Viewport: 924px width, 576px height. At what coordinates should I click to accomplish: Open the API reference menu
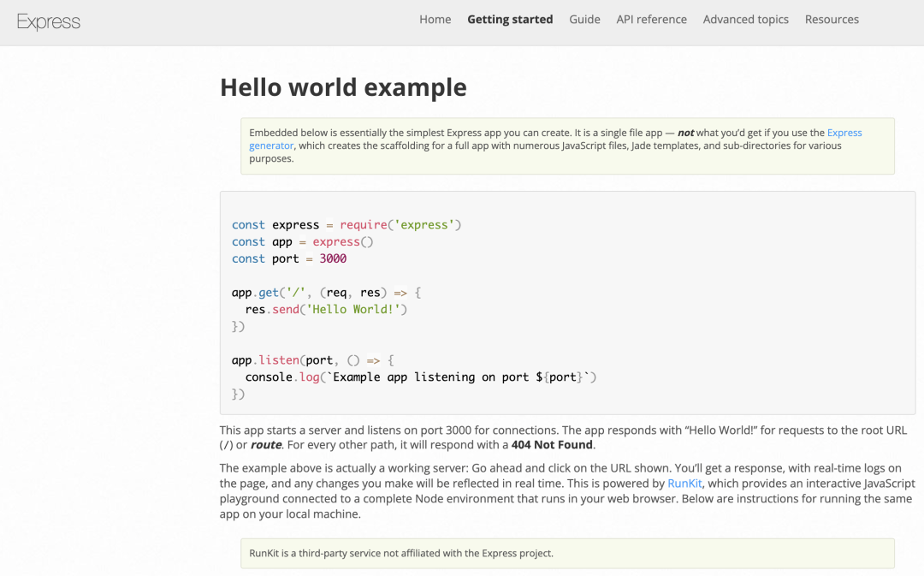[x=651, y=20]
